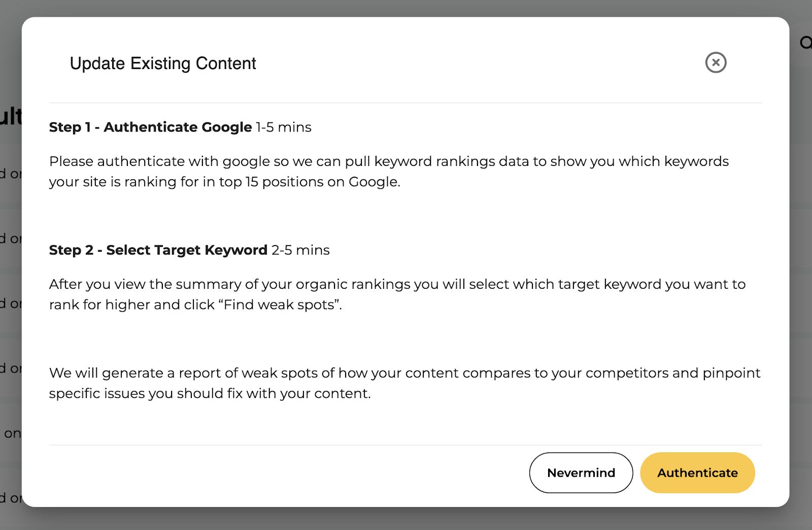Close the Update Existing Content dialog
The width and height of the screenshot is (812, 530).
pyautogui.click(x=716, y=62)
